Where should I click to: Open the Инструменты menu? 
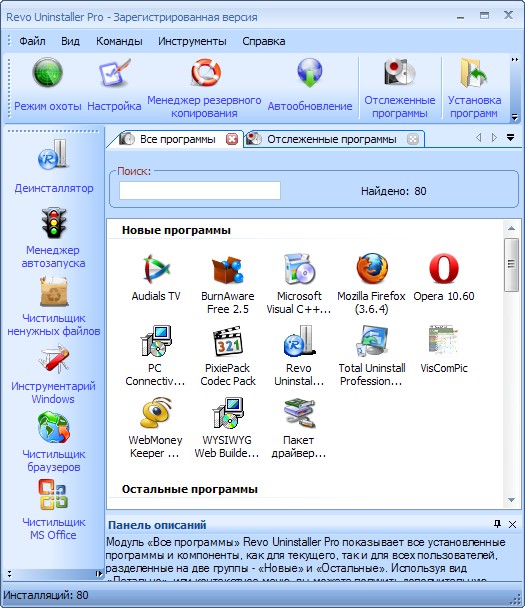(192, 41)
